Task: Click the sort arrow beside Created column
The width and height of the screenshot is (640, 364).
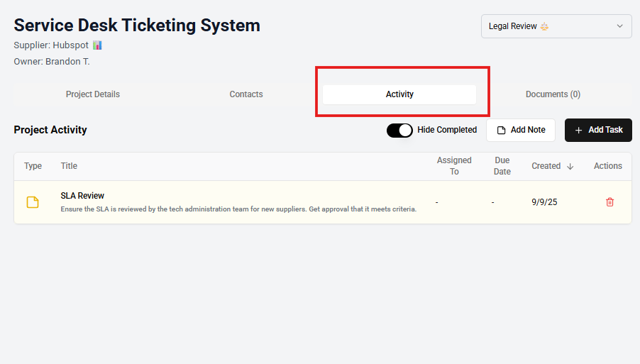Action: (570, 166)
